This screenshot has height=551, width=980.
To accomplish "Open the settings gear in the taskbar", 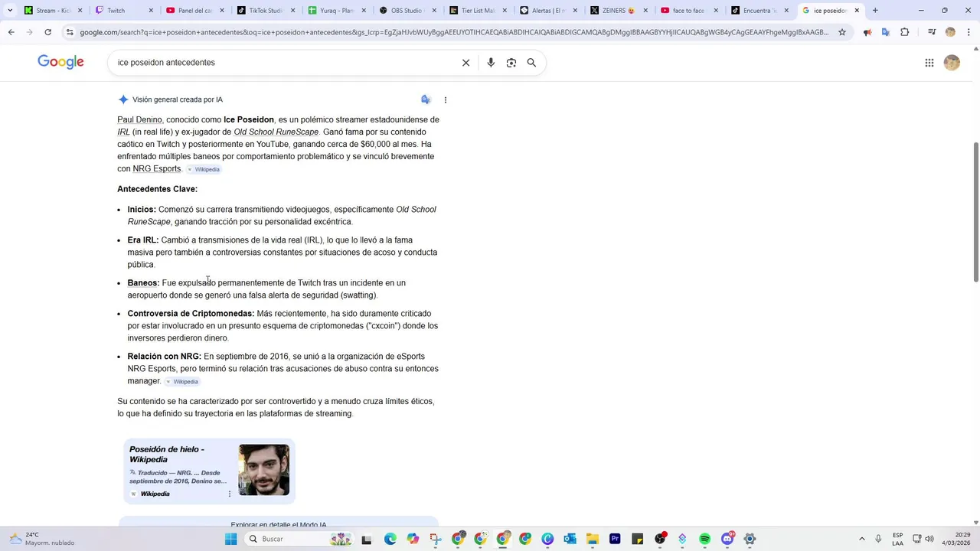I will point(750,539).
